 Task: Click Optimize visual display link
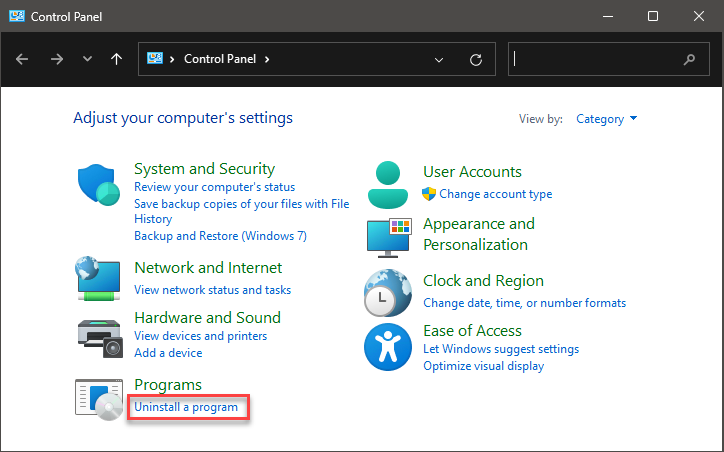click(x=483, y=366)
